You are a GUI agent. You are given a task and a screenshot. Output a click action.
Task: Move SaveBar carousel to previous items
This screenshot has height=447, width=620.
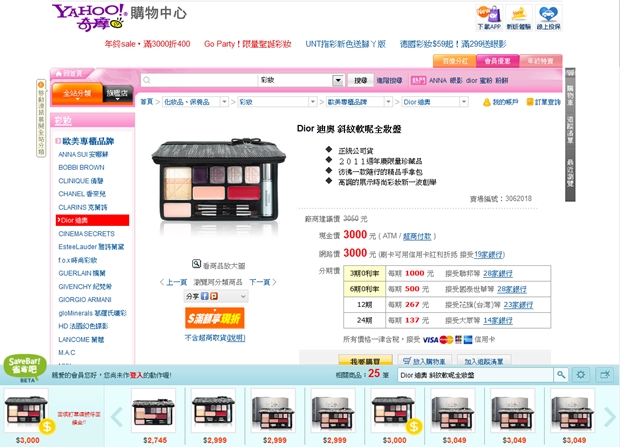click(117, 417)
